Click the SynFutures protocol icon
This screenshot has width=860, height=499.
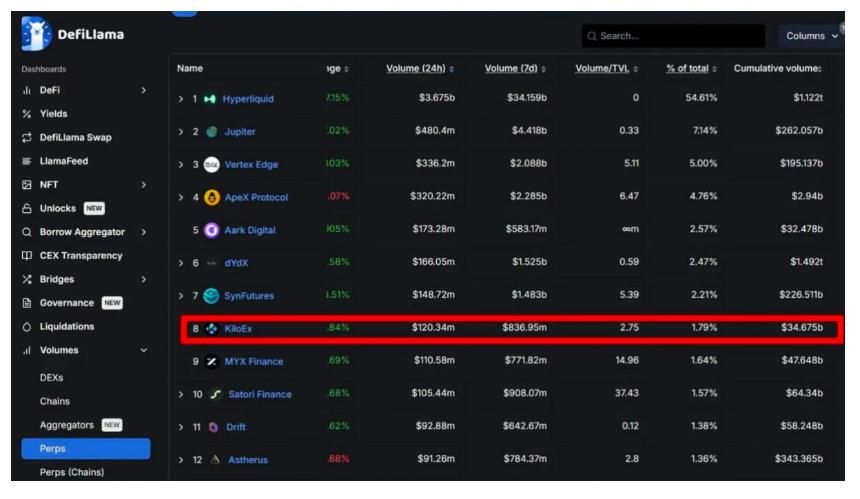click(211, 296)
